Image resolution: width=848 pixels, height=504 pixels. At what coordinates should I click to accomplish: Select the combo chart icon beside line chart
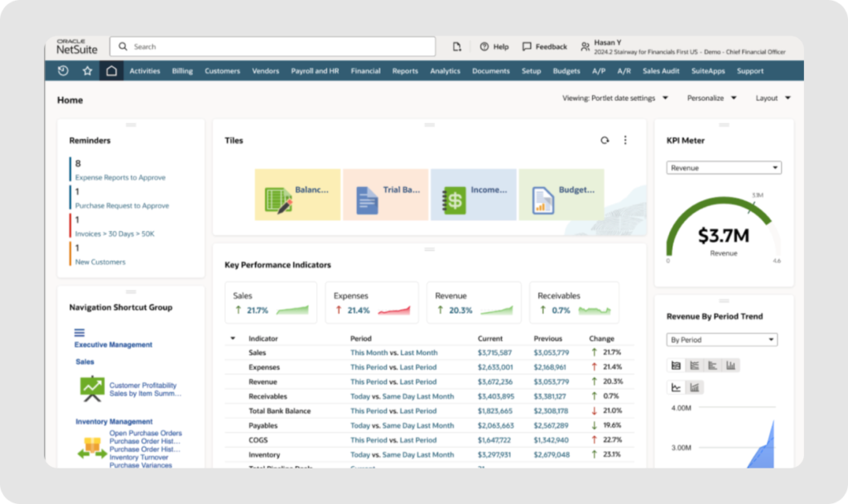tap(695, 387)
